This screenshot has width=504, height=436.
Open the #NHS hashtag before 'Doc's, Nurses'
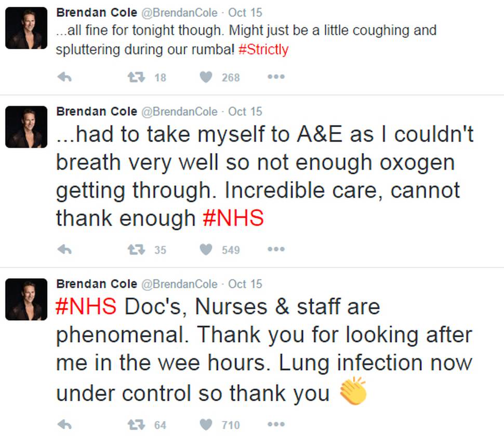[x=86, y=306]
